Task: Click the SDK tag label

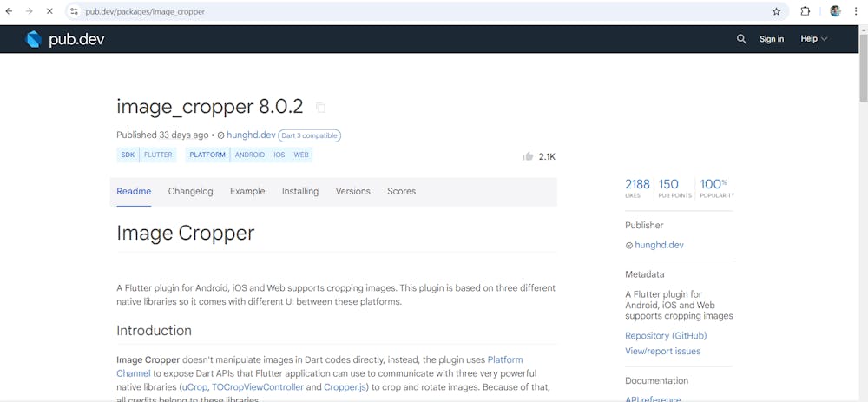Action: coord(128,155)
